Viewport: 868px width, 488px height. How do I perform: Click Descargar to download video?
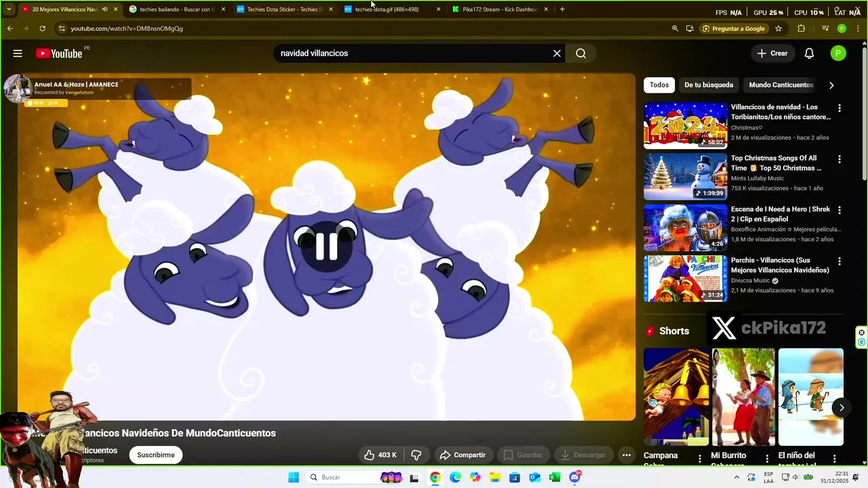pos(583,455)
